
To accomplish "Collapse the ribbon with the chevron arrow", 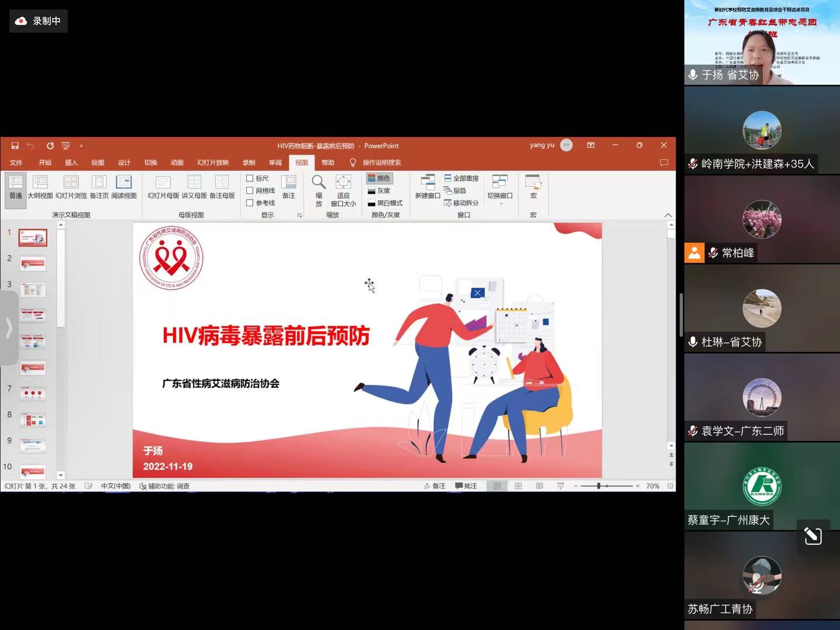I will [x=668, y=215].
